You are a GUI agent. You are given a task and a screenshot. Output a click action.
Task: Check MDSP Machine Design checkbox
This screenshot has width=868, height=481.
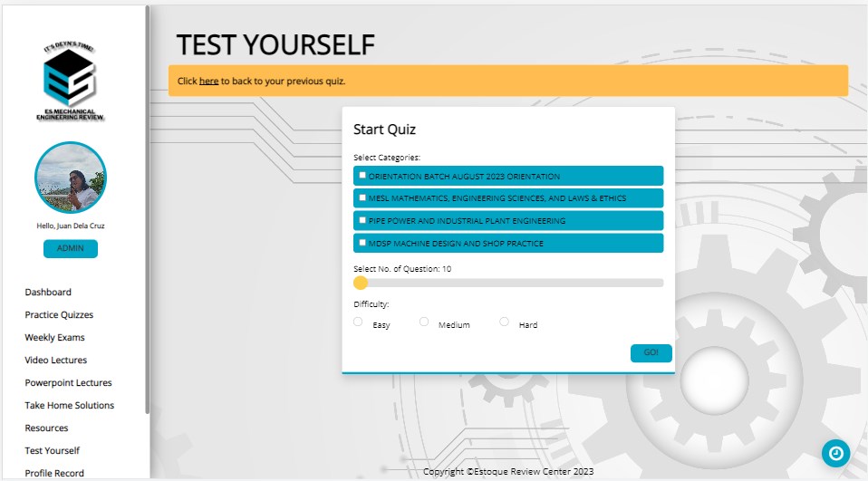pos(362,243)
